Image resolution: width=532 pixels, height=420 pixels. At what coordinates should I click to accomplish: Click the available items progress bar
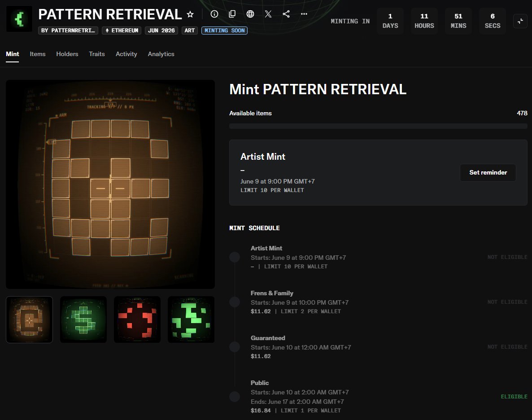click(x=378, y=126)
